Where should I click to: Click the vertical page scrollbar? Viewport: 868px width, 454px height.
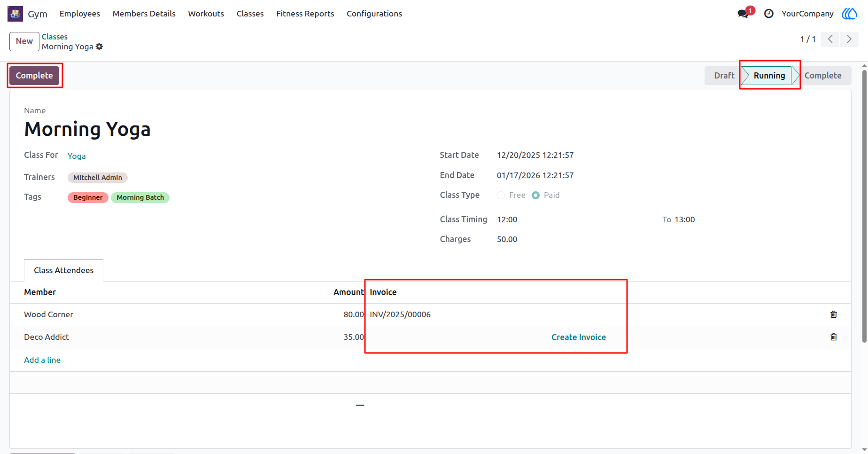tap(864, 206)
